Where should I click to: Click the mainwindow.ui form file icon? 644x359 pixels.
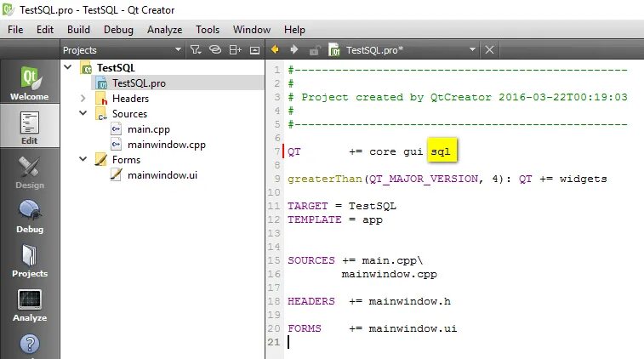(117, 174)
